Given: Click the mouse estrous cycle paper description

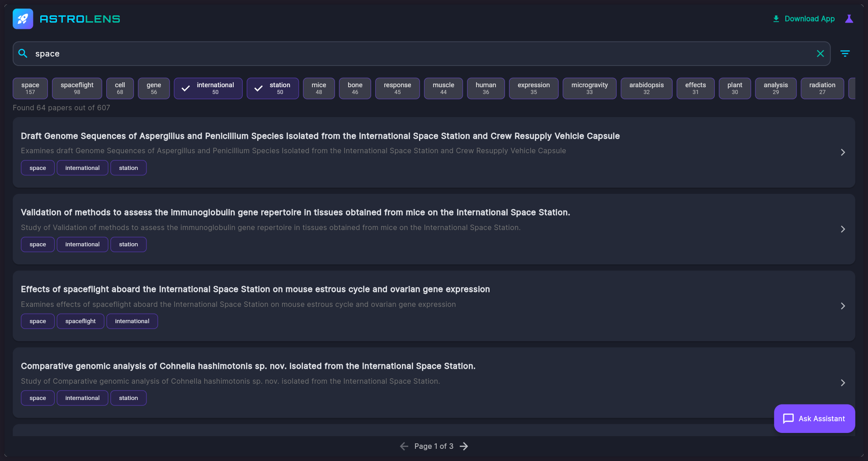Looking at the screenshot, I should pos(238,304).
